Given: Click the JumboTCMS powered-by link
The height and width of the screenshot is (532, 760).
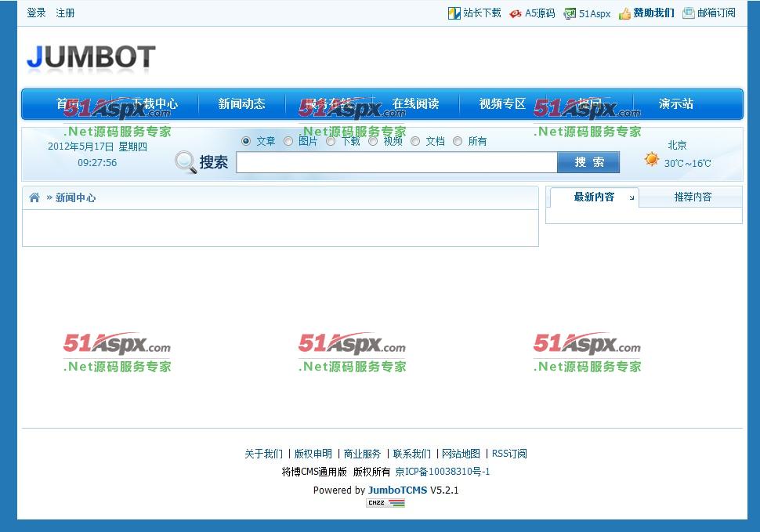Looking at the screenshot, I should pyautogui.click(x=397, y=490).
